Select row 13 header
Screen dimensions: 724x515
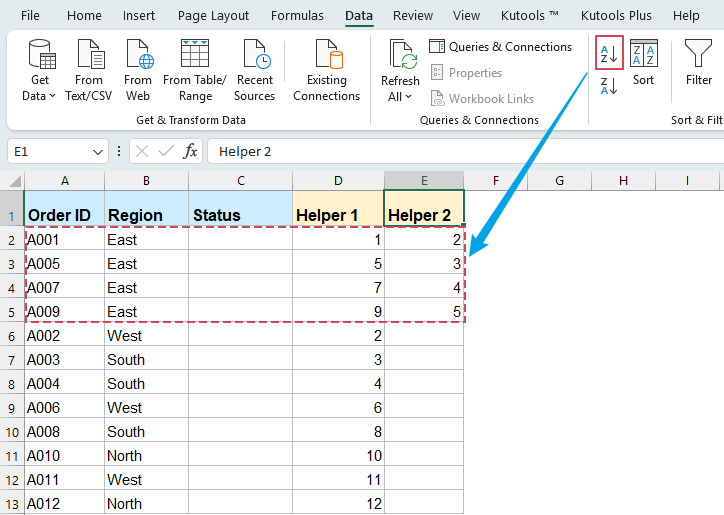[12, 503]
